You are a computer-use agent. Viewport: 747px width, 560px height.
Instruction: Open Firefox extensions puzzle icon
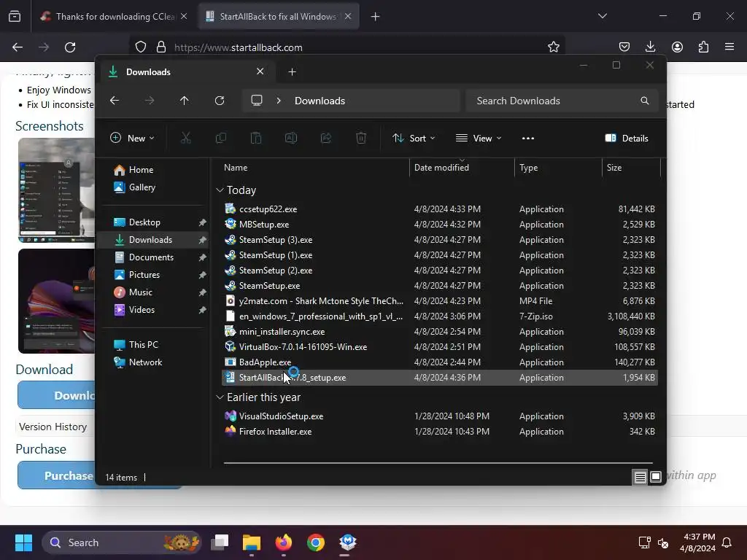coord(703,47)
